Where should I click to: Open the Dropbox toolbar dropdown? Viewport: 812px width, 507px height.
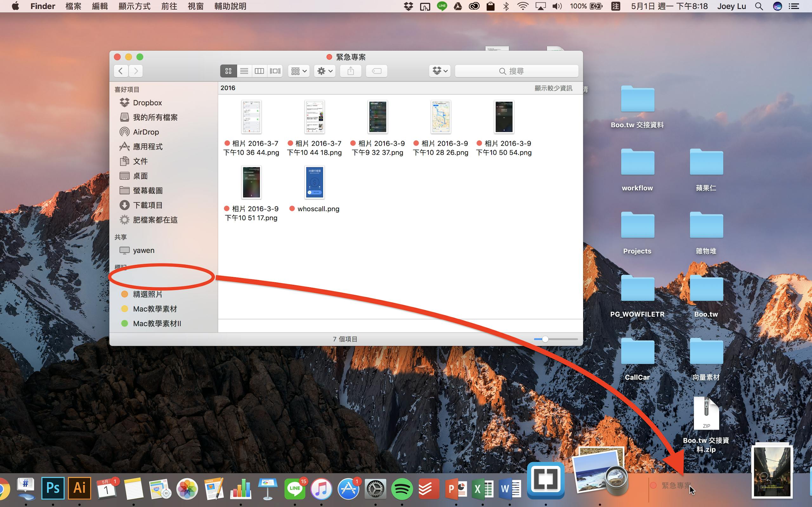click(x=440, y=71)
